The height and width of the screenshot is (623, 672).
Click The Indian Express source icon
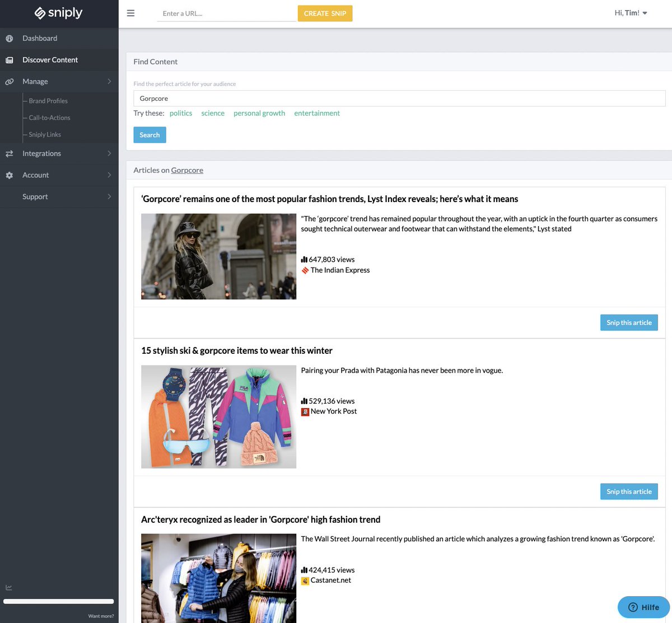[305, 270]
